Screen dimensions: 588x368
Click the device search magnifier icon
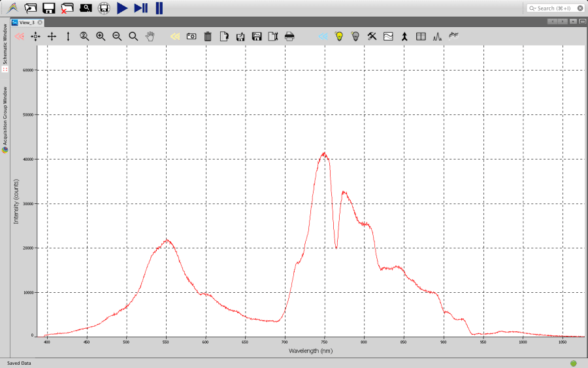(x=86, y=8)
